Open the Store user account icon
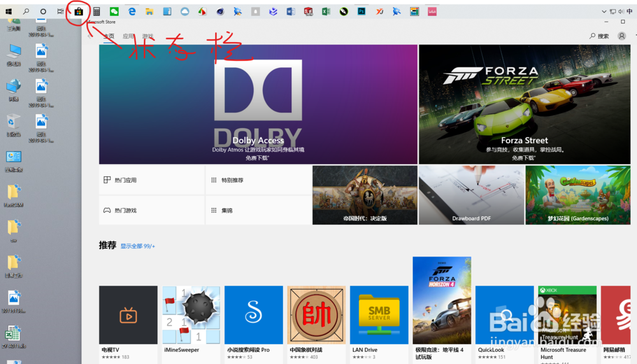This screenshot has height=364, width=637. pyautogui.click(x=622, y=36)
